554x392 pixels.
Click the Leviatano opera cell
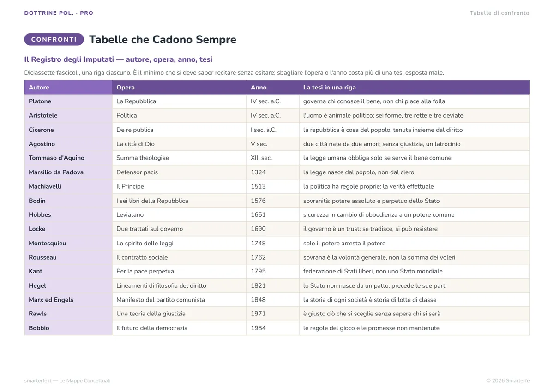[x=179, y=215]
